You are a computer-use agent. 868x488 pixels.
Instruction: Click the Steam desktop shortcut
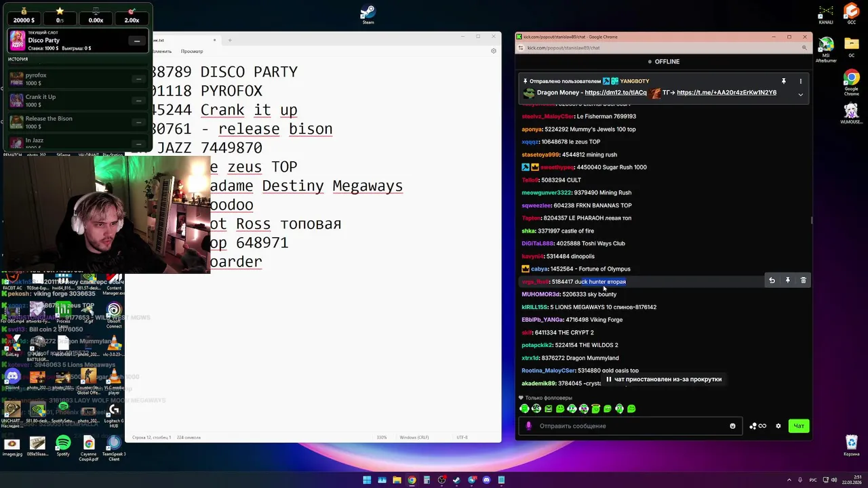pyautogui.click(x=368, y=15)
